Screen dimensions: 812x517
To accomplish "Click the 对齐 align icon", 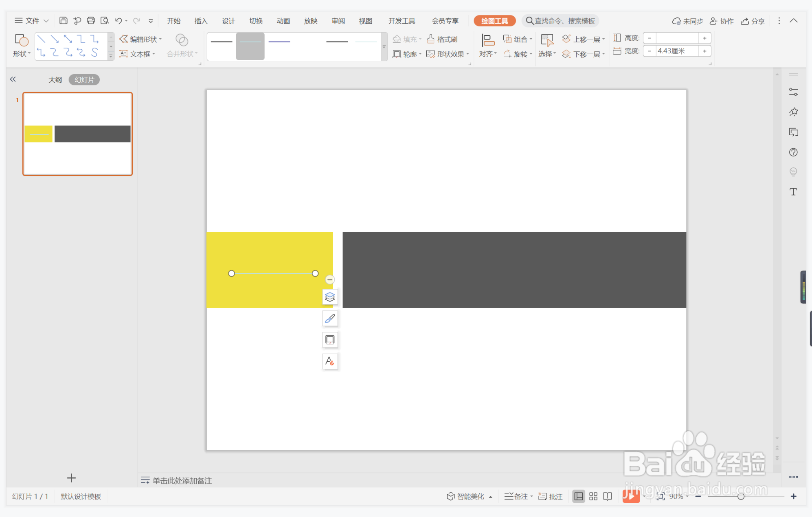I will pos(488,40).
